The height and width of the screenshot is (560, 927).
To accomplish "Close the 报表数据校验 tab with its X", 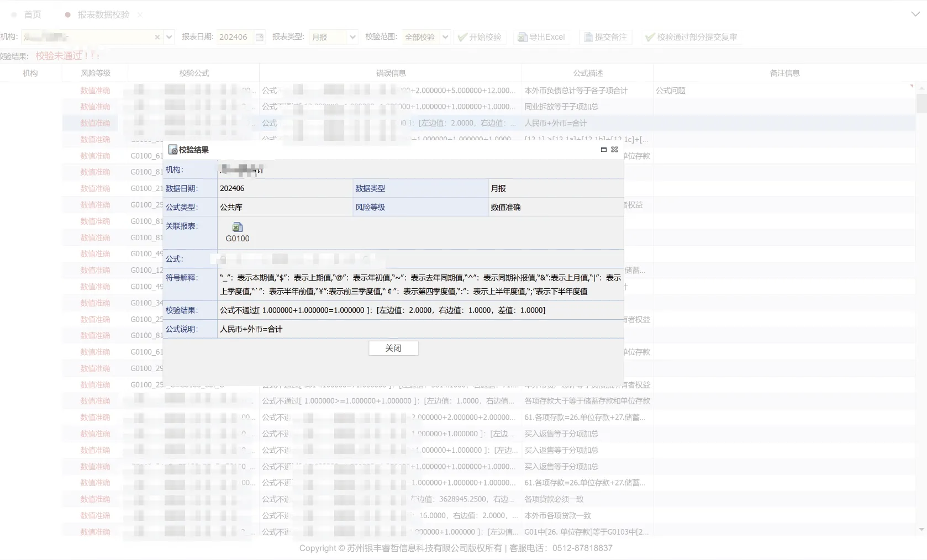I will (x=140, y=14).
